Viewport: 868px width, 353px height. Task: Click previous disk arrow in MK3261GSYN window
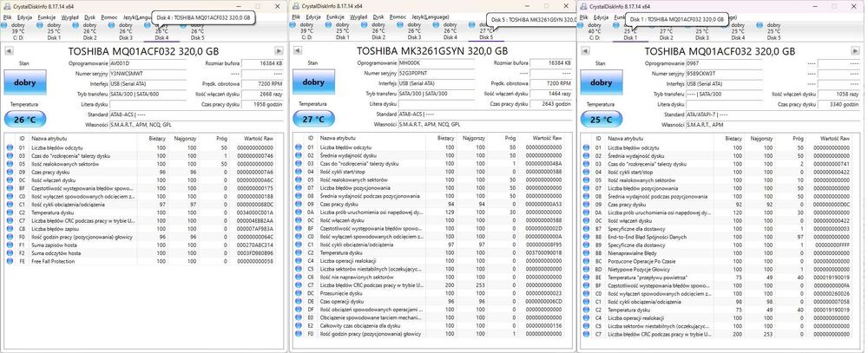tap(297, 51)
